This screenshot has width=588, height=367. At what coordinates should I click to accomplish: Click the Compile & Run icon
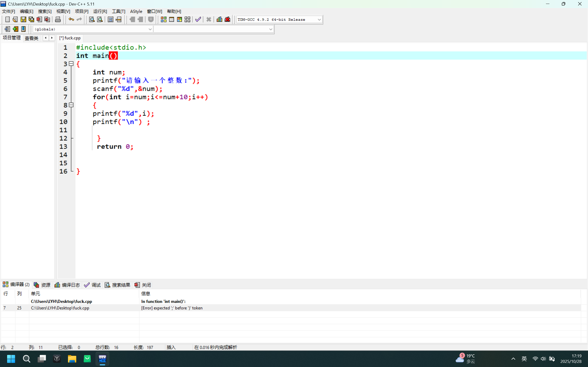pyautogui.click(x=179, y=19)
